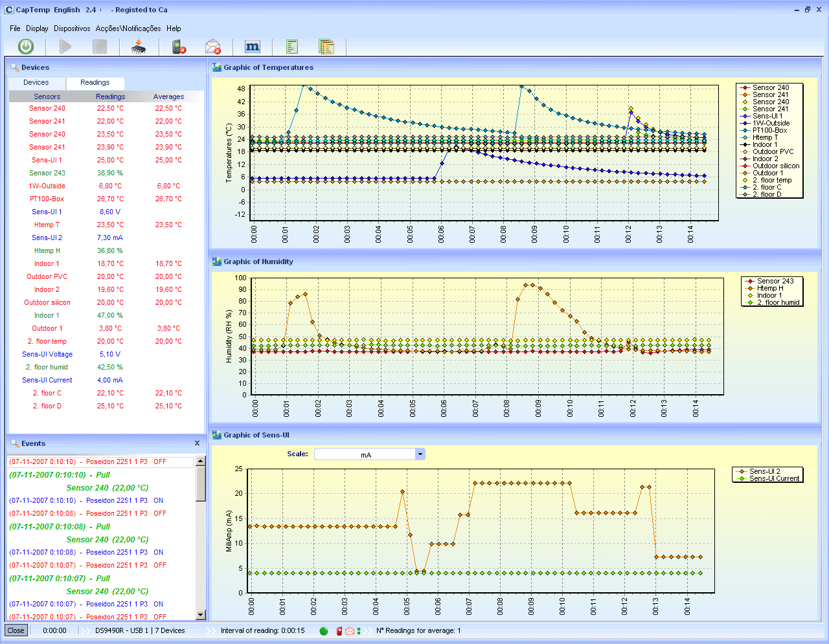Click the 7,30 mA reading value
The image size is (829, 644).
tap(110, 238)
